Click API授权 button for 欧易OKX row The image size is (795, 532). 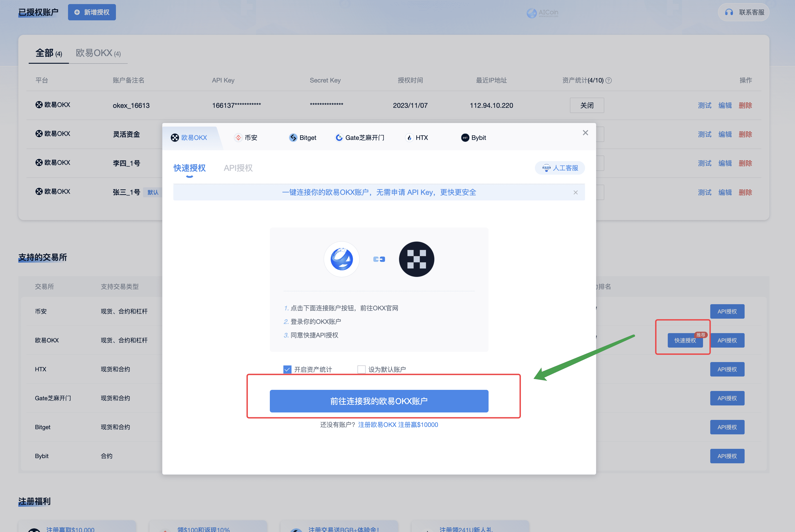coord(727,340)
